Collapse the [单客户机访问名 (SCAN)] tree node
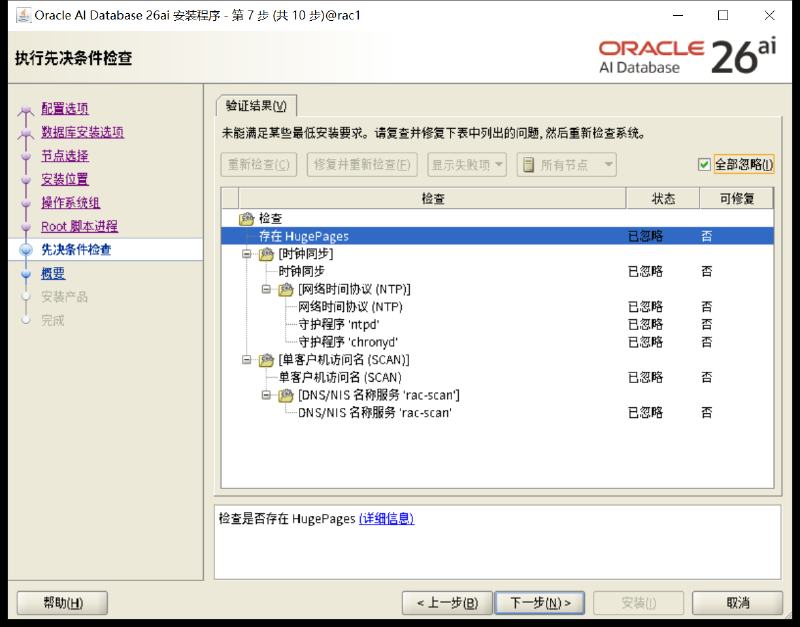The image size is (800, 627). point(246,360)
